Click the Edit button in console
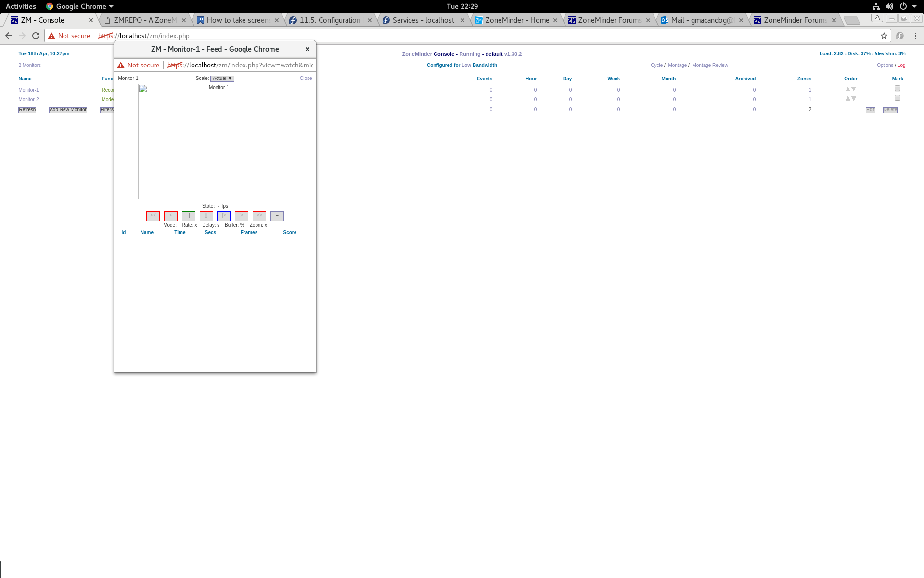This screenshot has width=924, height=578. click(871, 110)
